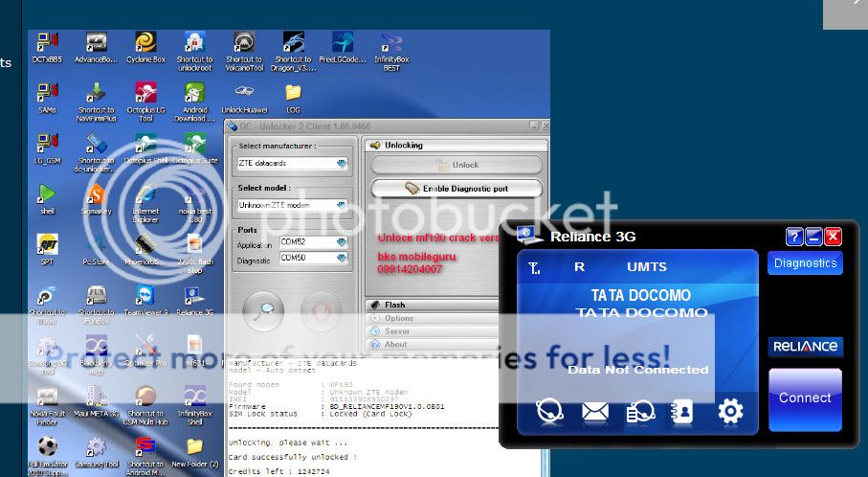Open the Internet Explorer desktop icon
The image size is (868, 477).
tap(145, 203)
